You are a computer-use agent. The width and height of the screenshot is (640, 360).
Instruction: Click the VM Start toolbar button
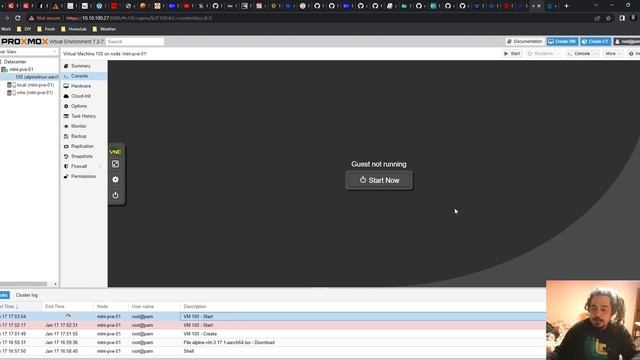tap(512, 53)
